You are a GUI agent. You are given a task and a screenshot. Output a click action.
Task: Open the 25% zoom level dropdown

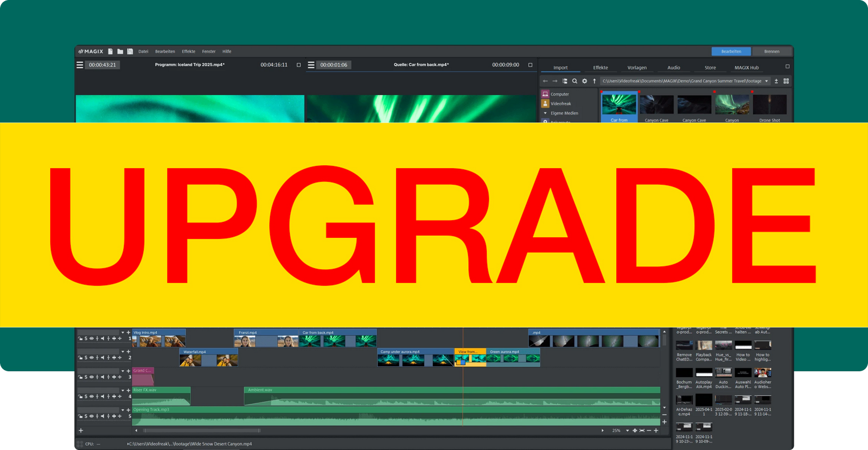[628, 430]
